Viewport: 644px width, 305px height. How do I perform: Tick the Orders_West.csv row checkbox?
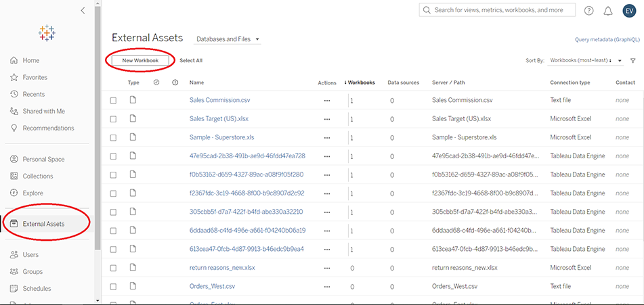(x=113, y=287)
